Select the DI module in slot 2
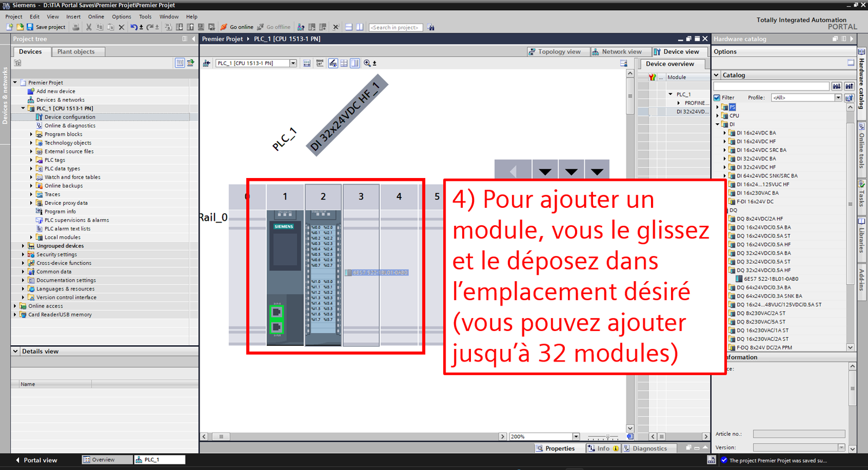 click(x=323, y=277)
